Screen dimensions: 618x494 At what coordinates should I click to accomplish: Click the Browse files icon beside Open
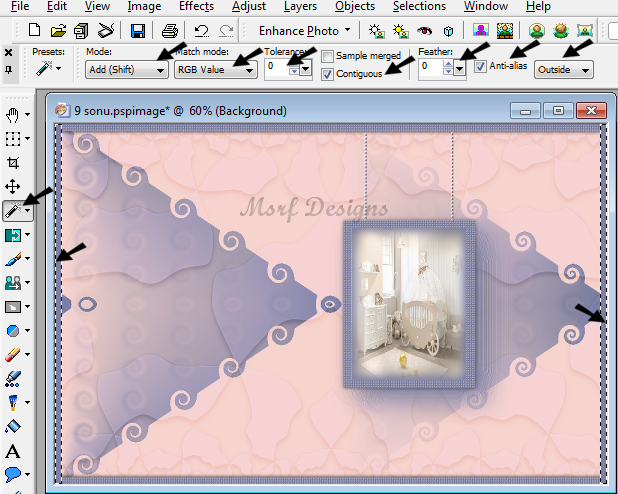[81, 30]
